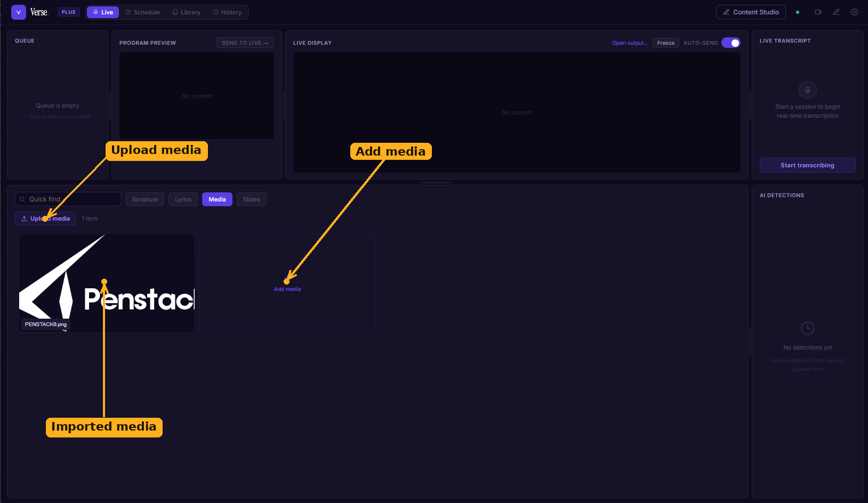Freeze the live display

(665, 43)
